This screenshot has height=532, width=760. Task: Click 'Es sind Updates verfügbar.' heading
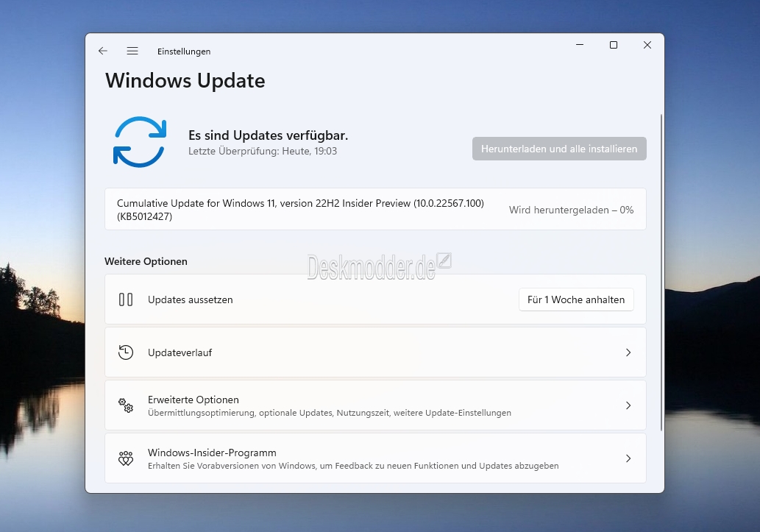268,135
